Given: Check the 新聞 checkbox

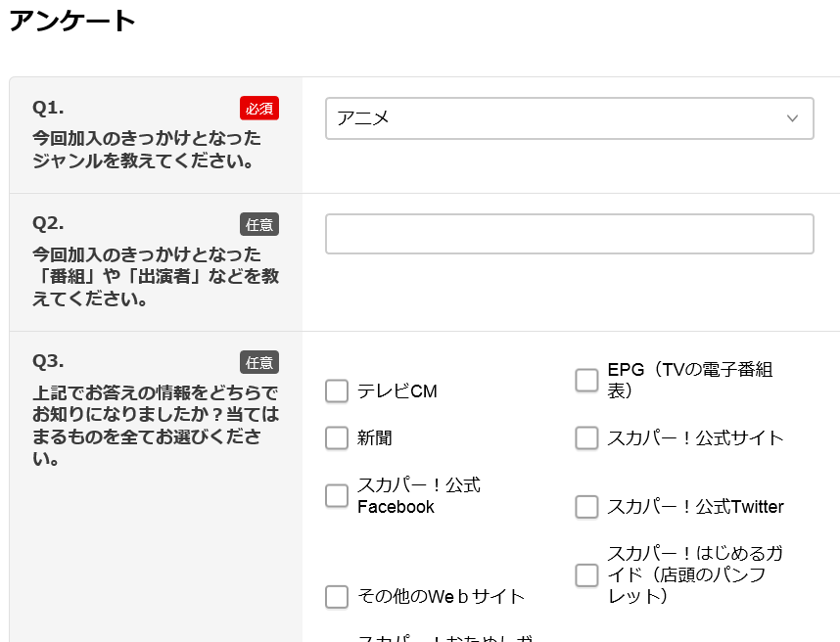Looking at the screenshot, I should point(337,437).
